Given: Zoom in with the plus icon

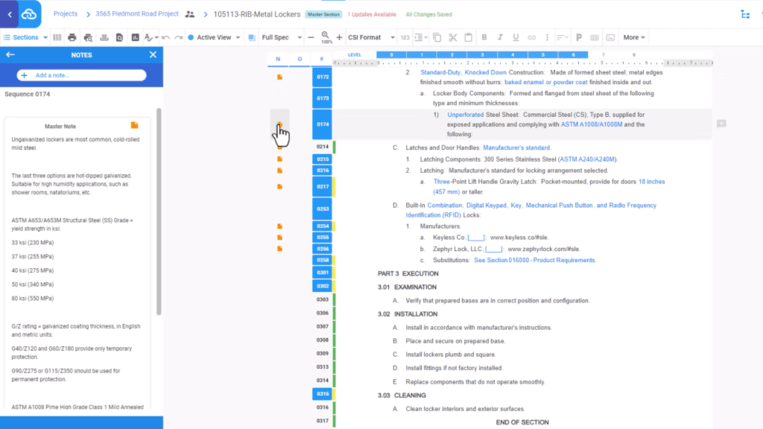Looking at the screenshot, I should [x=339, y=37].
